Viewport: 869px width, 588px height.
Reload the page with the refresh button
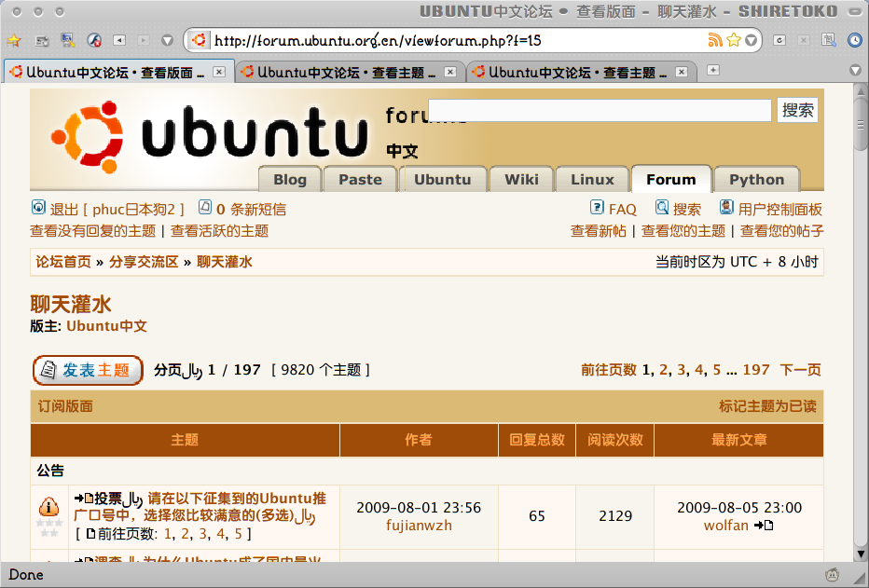[x=779, y=40]
